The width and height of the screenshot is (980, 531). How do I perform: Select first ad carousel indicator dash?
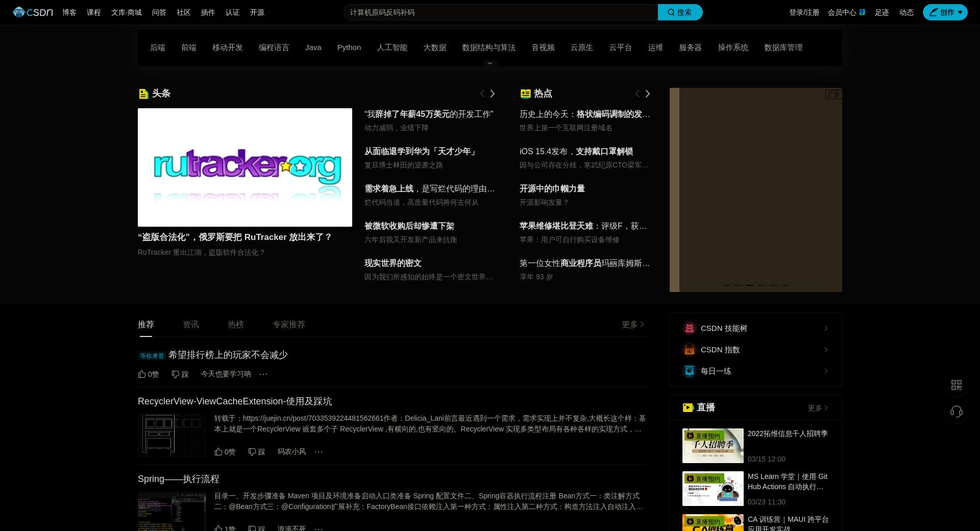(726, 285)
